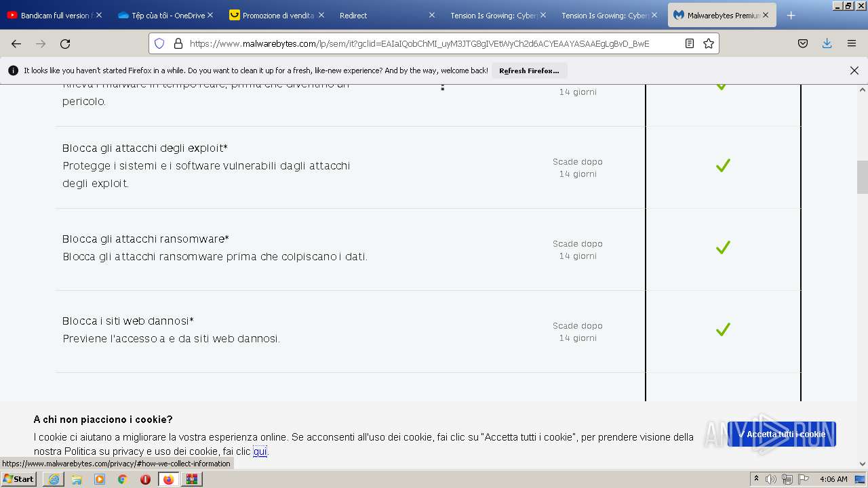Screen dimensions: 868x488
Task: Click the Refresh Firefox… button
Action: coord(529,70)
